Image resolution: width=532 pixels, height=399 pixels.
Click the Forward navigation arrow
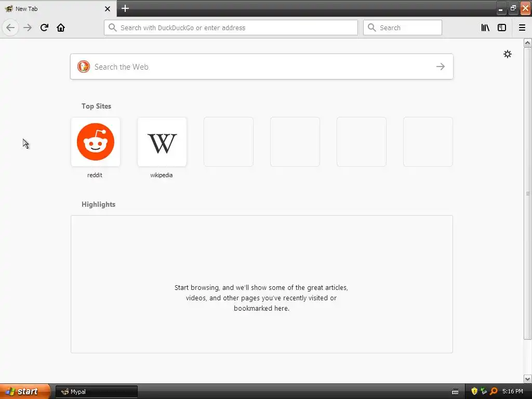[28, 28]
